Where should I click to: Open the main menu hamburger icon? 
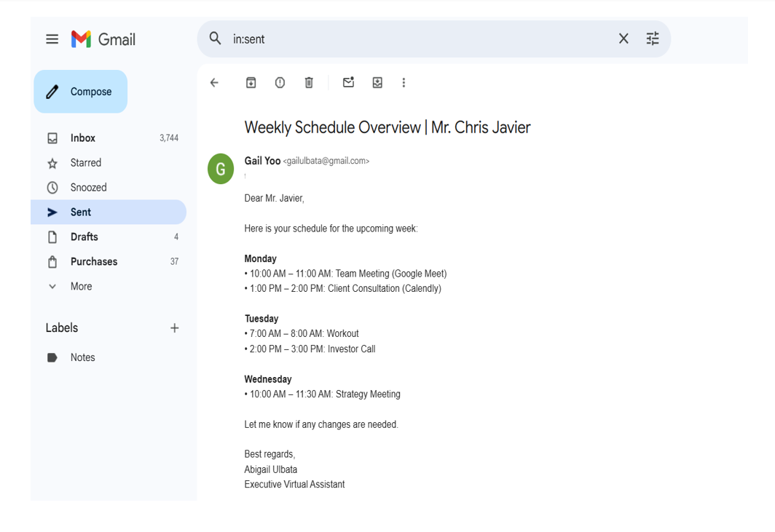pos(52,39)
